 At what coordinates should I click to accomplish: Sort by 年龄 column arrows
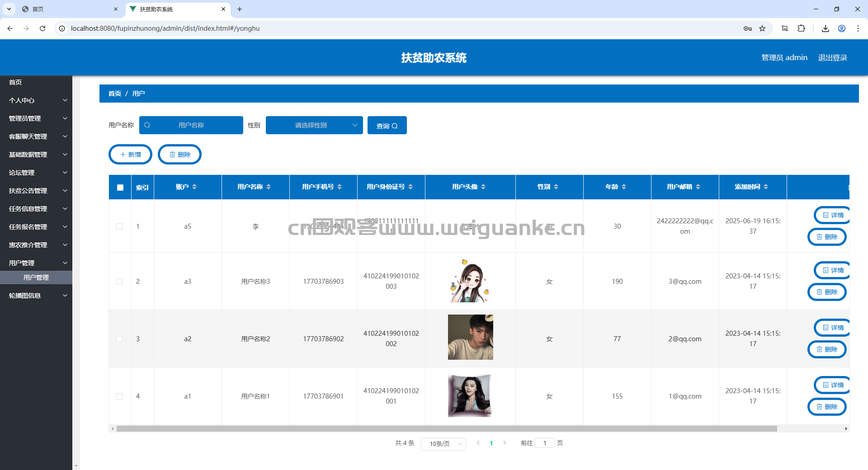[624, 187]
